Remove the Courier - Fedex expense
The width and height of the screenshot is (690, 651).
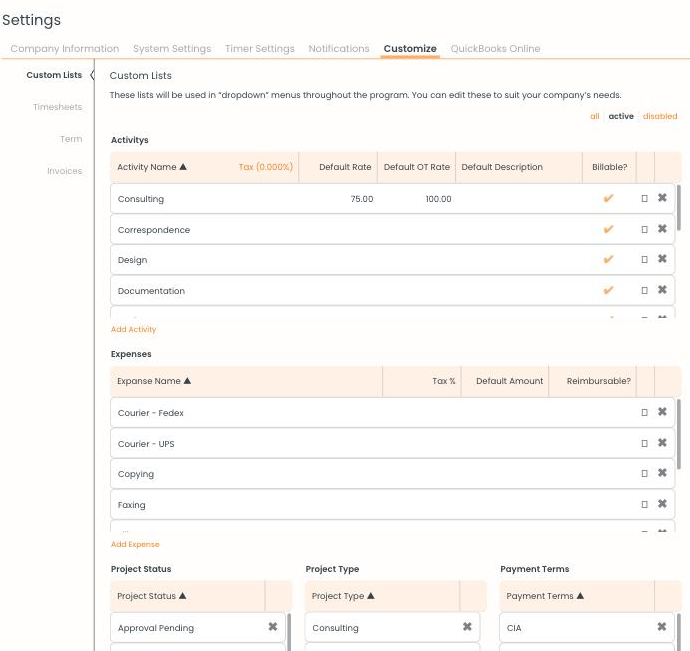[662, 412]
